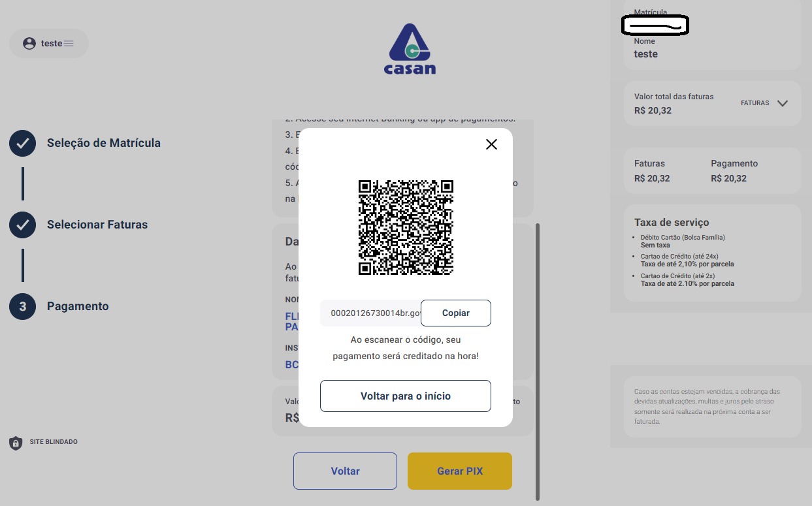
Task: Click the Casan logo
Action: [x=410, y=49]
